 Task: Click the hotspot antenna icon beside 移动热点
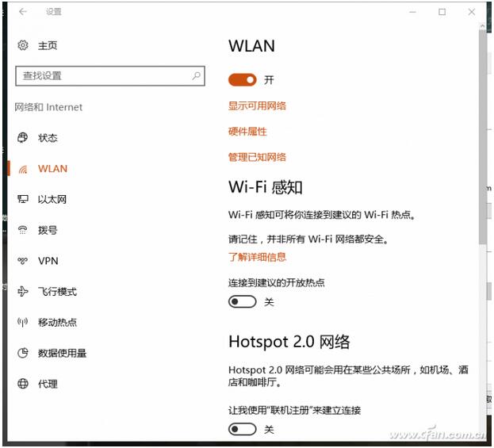23,322
